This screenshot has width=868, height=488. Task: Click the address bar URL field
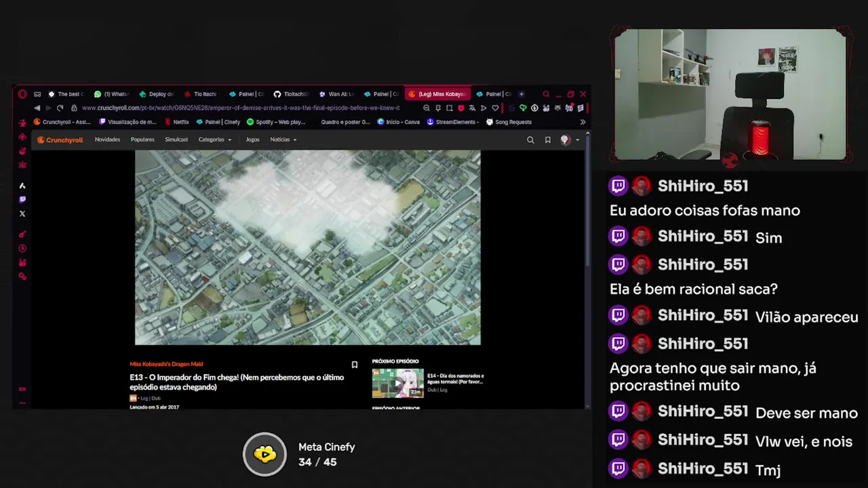coord(241,108)
